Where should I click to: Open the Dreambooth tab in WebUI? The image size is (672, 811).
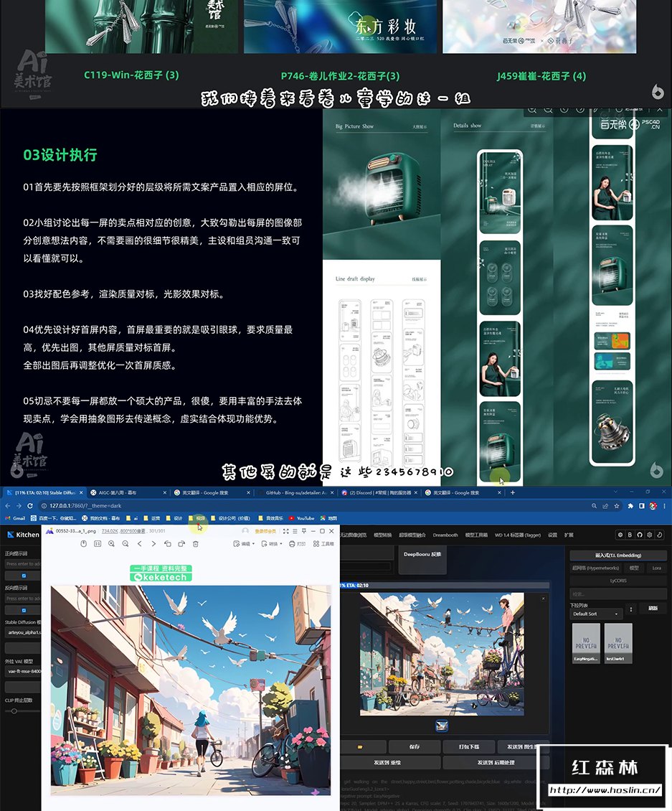(445, 535)
